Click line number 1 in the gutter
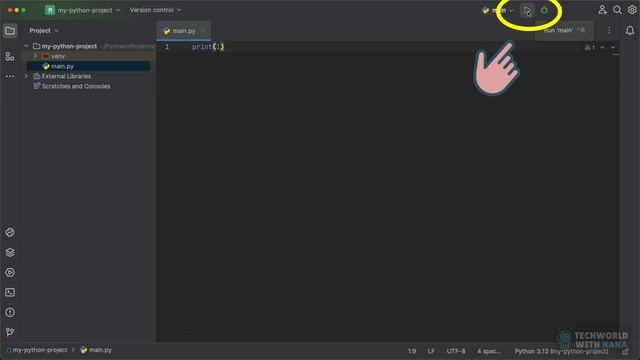The height and width of the screenshot is (360, 640). click(167, 47)
